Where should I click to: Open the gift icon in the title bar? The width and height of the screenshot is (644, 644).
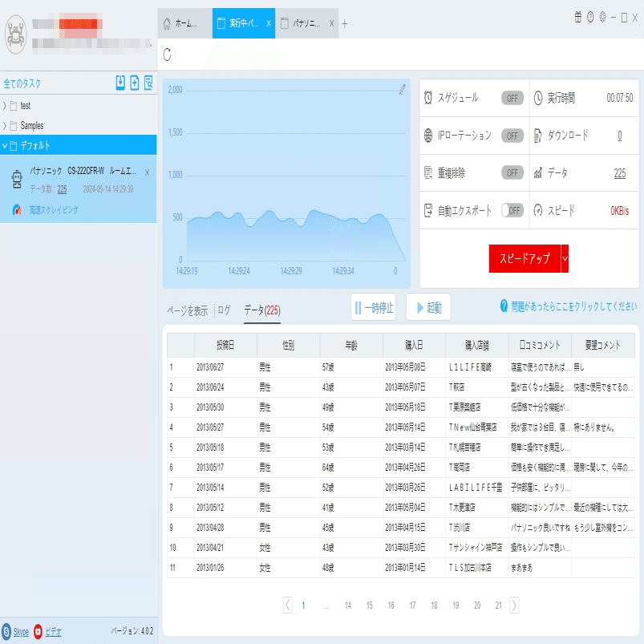pos(578,18)
